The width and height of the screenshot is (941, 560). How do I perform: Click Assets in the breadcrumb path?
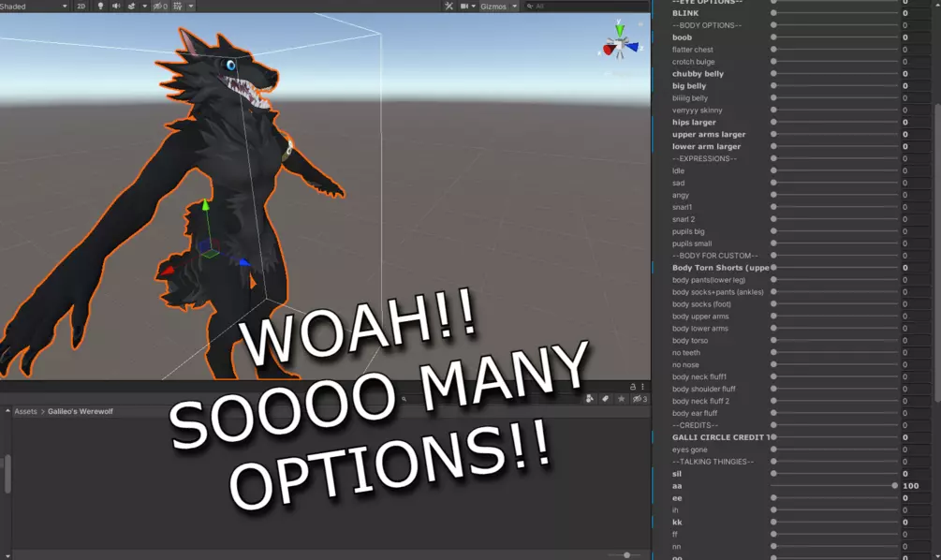click(25, 412)
